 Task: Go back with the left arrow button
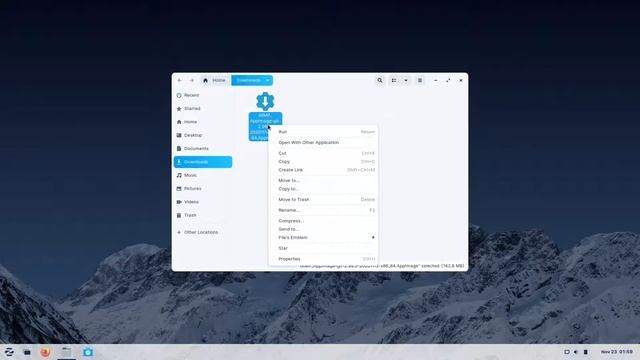click(180, 80)
